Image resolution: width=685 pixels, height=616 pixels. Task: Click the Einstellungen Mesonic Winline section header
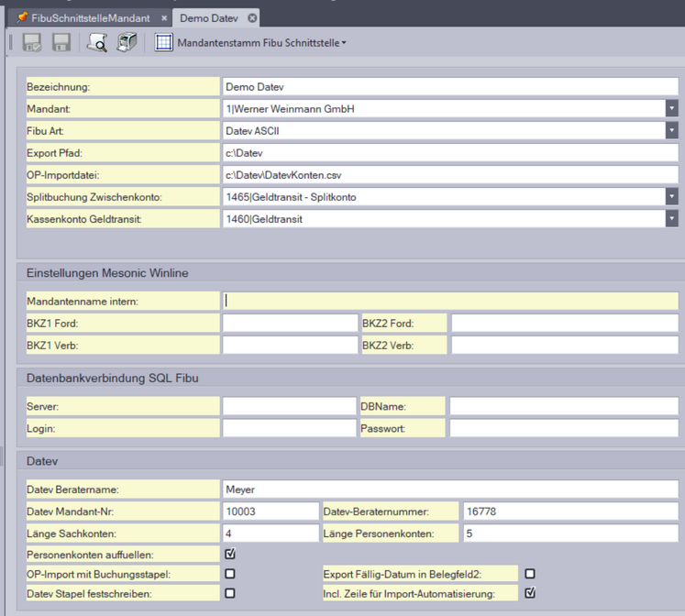[x=107, y=273]
